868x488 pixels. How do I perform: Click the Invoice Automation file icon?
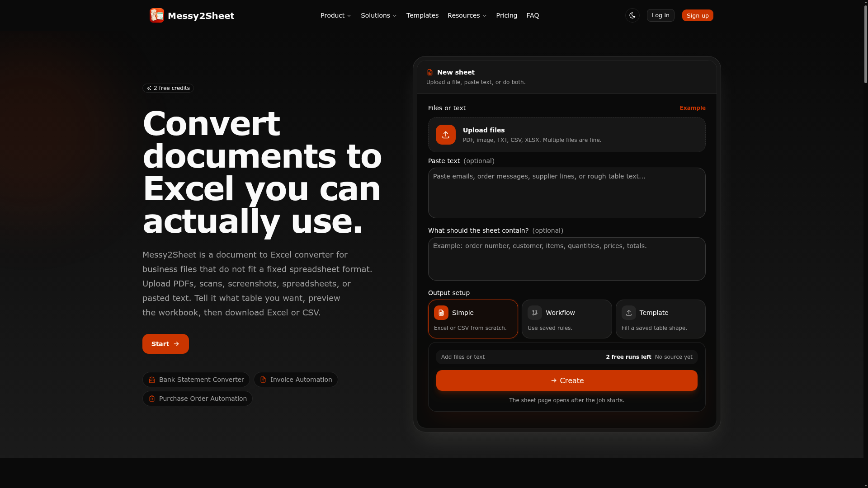(x=263, y=380)
